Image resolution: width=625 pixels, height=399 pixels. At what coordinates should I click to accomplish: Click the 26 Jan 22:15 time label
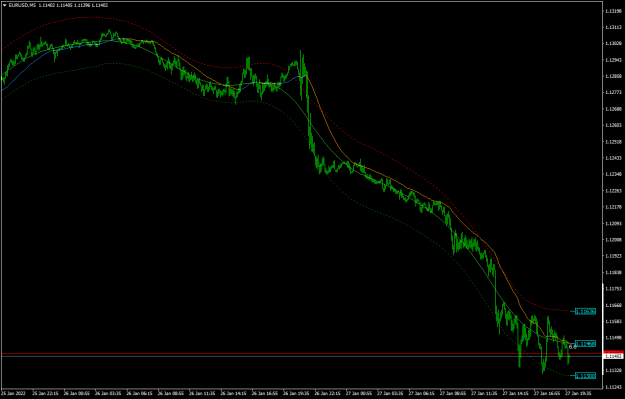(328, 393)
